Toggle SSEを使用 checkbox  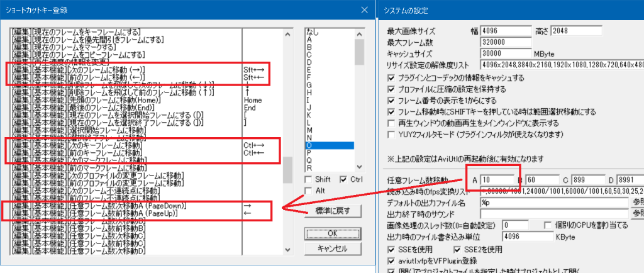point(391,249)
